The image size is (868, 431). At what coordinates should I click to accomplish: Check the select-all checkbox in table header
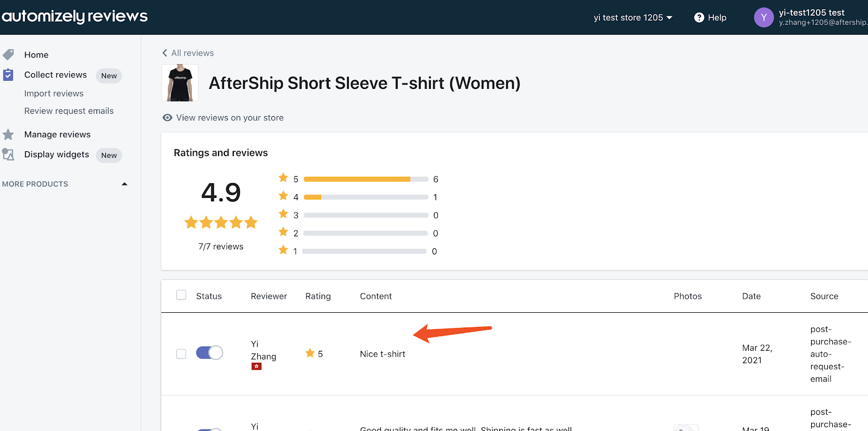(181, 295)
